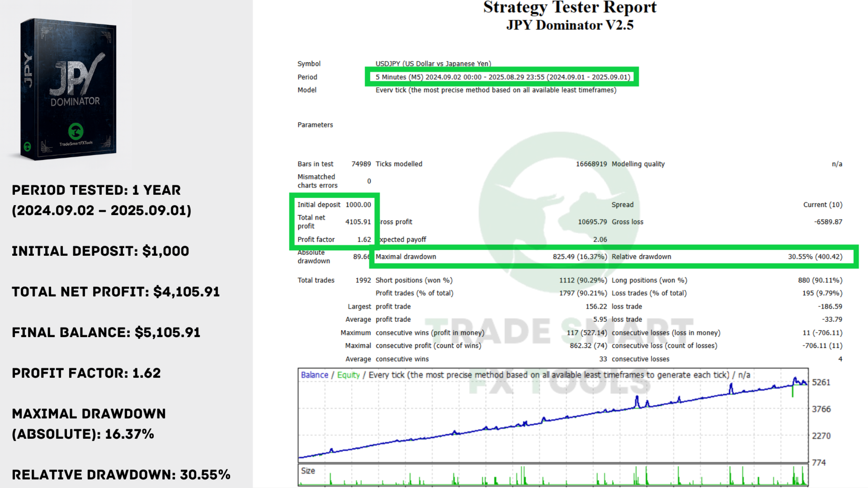Select the Bars in test value 74989
The height and width of the screenshot is (488, 868).
(x=361, y=164)
